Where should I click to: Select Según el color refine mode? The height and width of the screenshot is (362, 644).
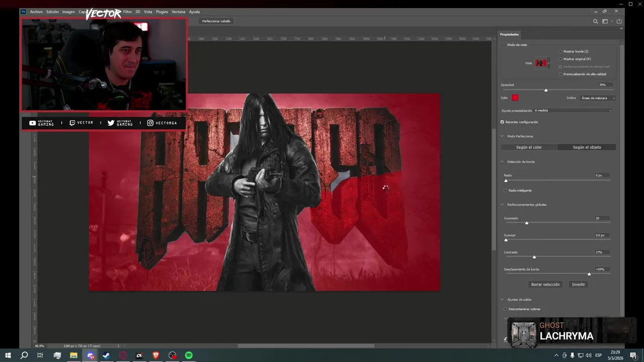click(x=529, y=147)
